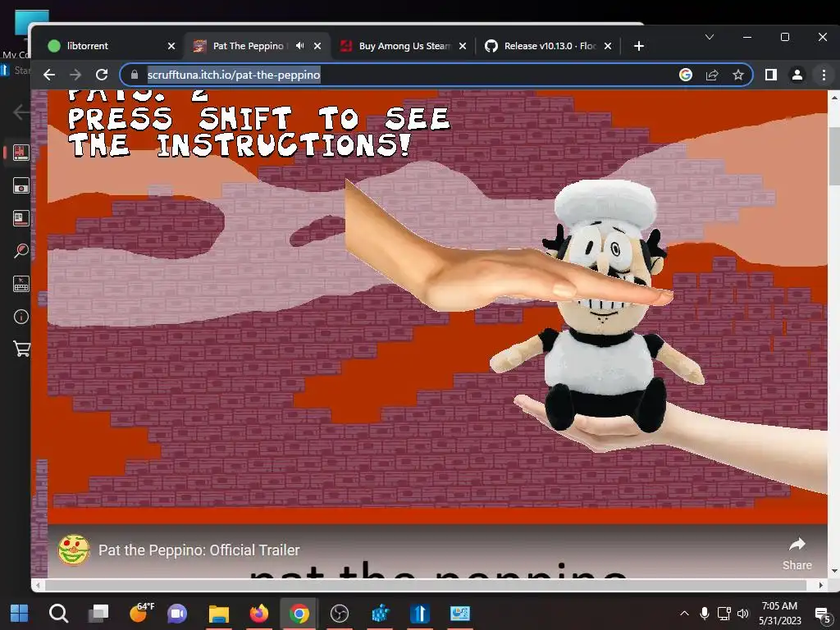Viewport: 840px width, 630px height.
Task: Click the page vertical scrollbar thumb
Action: (833, 155)
